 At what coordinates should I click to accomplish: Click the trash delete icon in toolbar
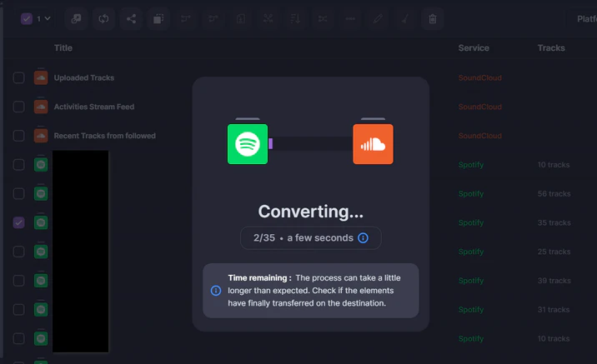pyautogui.click(x=432, y=18)
